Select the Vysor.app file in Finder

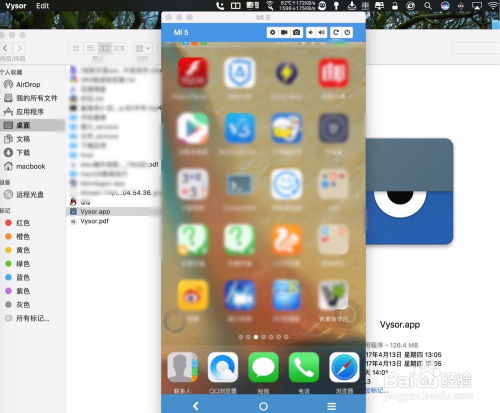pos(114,211)
